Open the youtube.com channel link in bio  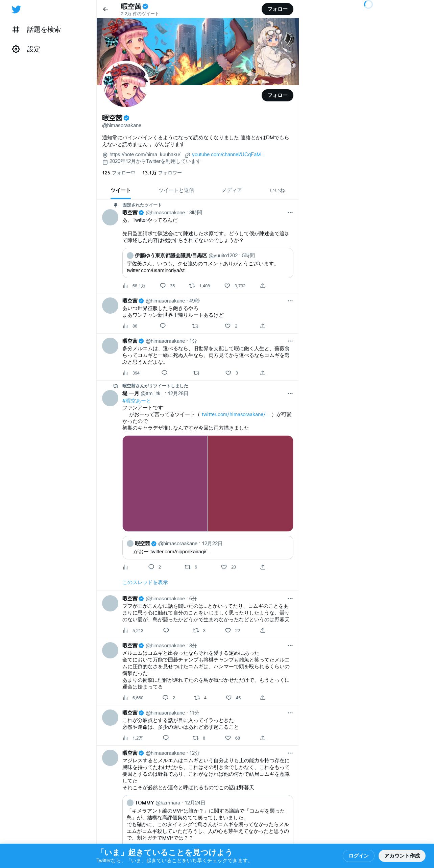click(228, 154)
